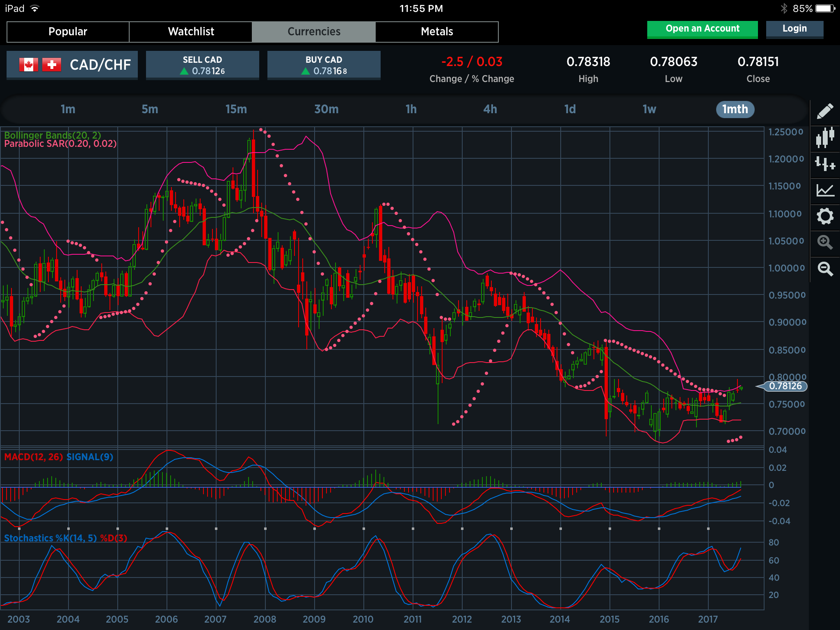Tap the Swiss flag icon
This screenshot has height=630, width=840.
tap(52, 65)
